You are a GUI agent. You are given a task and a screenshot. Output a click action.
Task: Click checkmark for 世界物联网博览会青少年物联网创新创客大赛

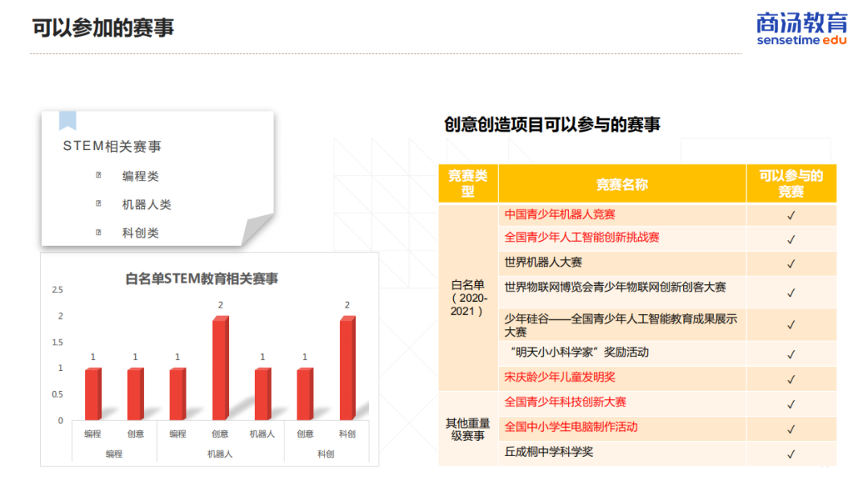coord(791,292)
